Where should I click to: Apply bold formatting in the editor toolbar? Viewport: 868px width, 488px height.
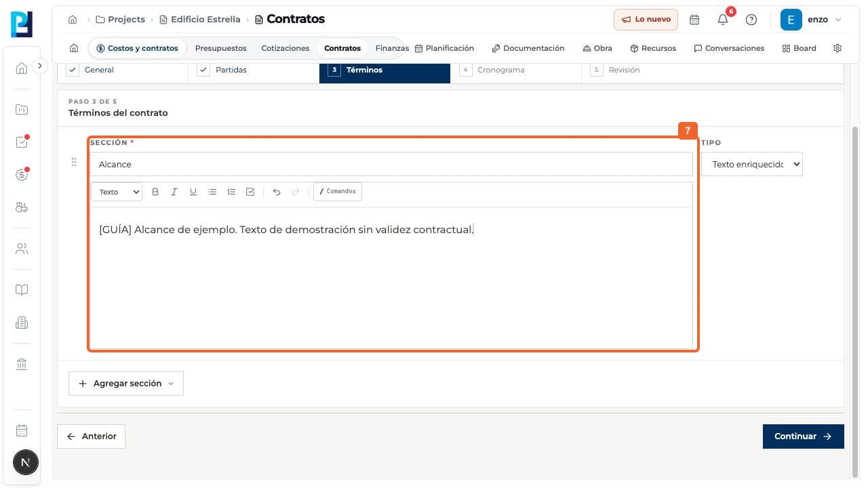[155, 192]
